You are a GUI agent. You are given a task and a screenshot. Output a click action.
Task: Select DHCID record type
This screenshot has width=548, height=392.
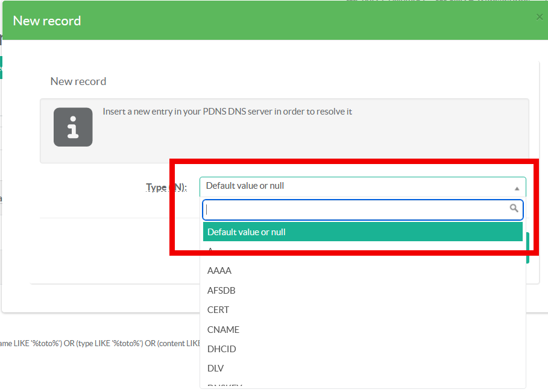221,349
